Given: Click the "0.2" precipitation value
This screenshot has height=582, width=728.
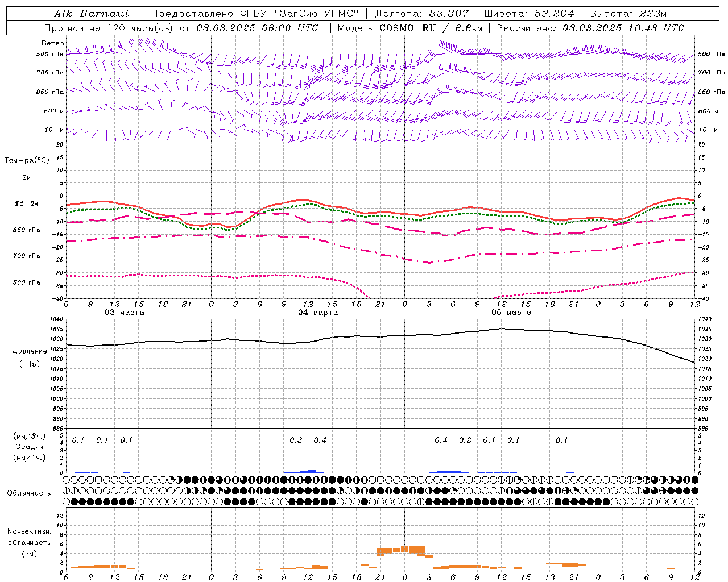Looking at the screenshot, I should click(465, 440).
